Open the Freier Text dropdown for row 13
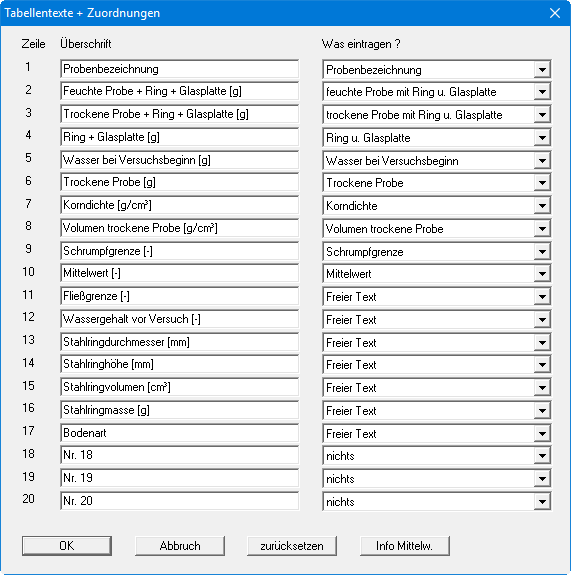The width and height of the screenshot is (571, 575). 542,343
